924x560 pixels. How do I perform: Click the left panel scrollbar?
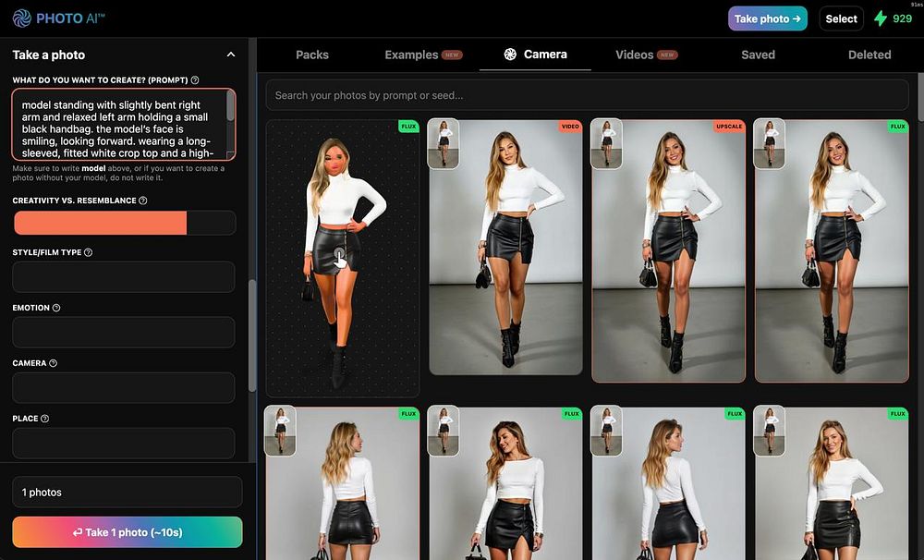point(252,335)
